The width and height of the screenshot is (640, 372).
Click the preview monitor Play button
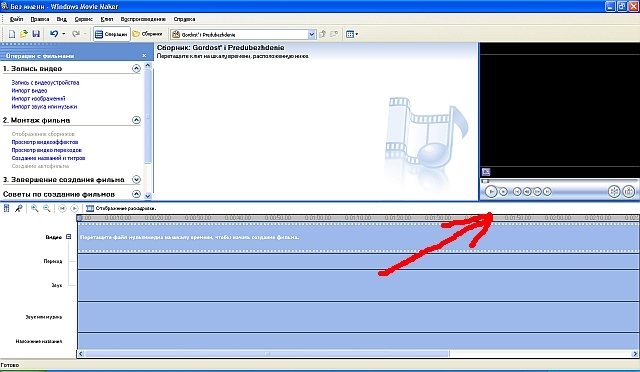coord(491,191)
